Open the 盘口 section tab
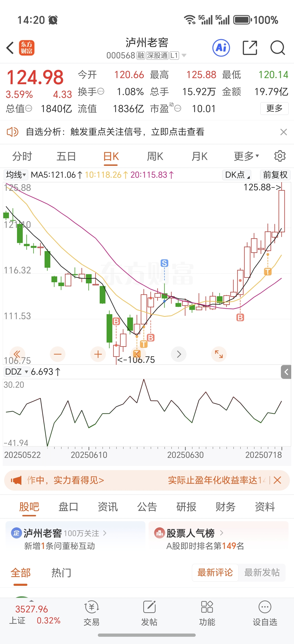294x644 pixels. (x=68, y=507)
